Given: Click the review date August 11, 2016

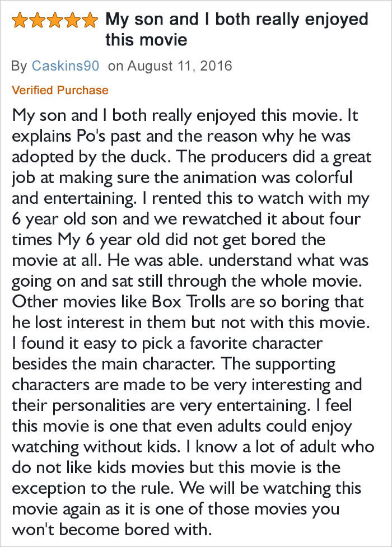Looking at the screenshot, I should (179, 66).
